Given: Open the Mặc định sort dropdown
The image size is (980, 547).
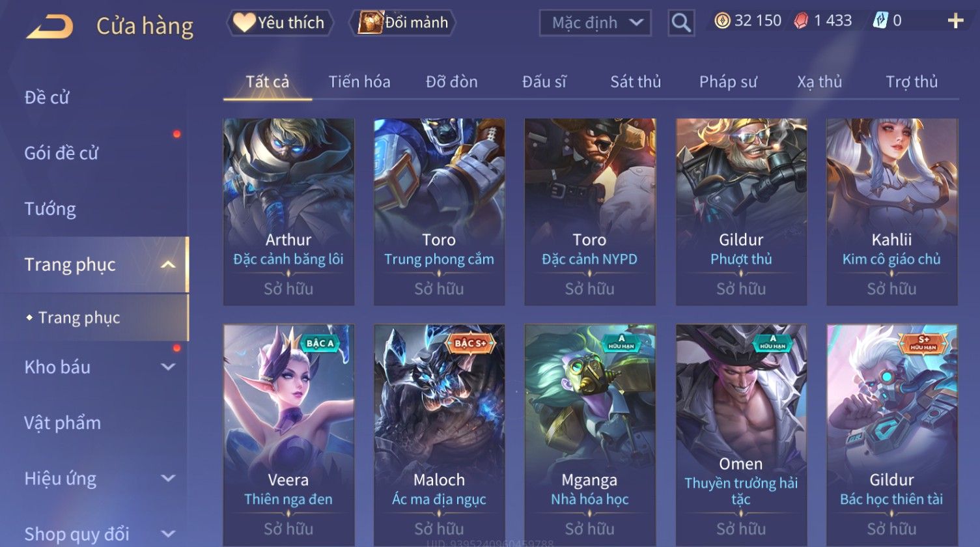Looking at the screenshot, I should (595, 23).
